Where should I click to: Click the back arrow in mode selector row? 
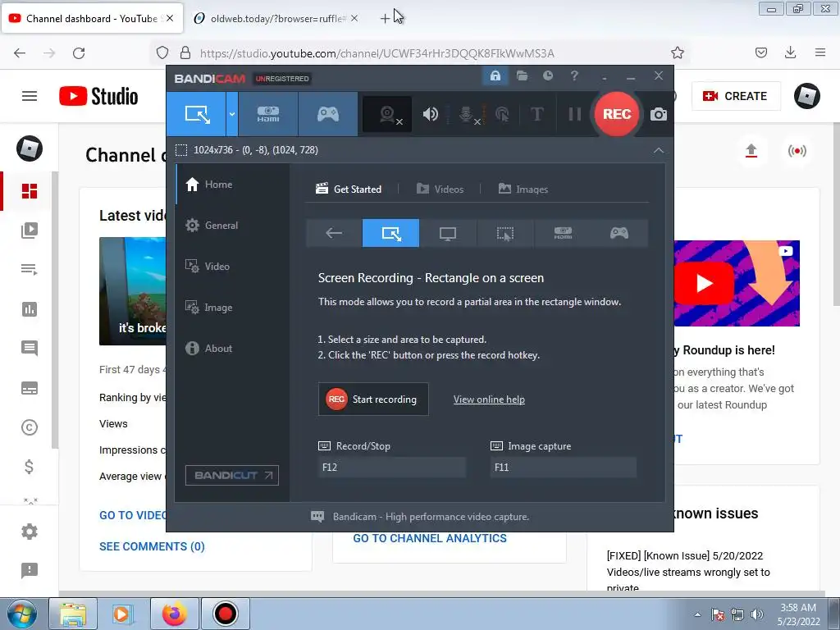334,233
